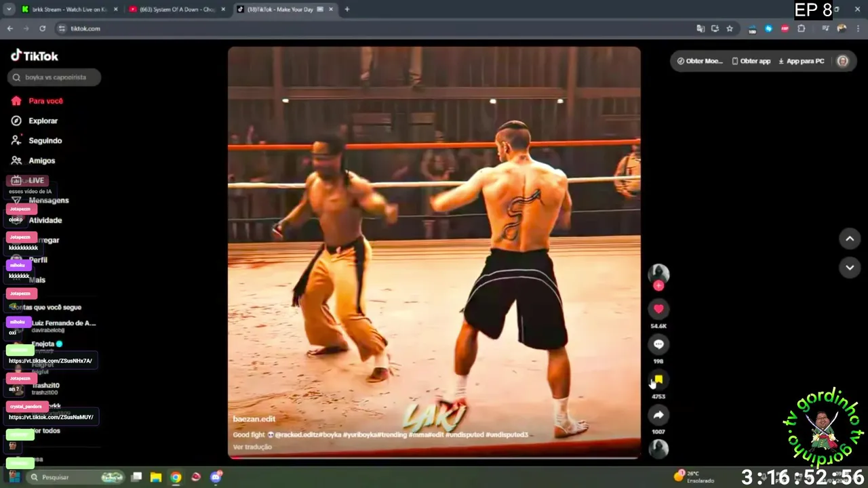The width and height of the screenshot is (868, 488).
Task: Go to the Explorar page
Action: pyautogui.click(x=35, y=121)
